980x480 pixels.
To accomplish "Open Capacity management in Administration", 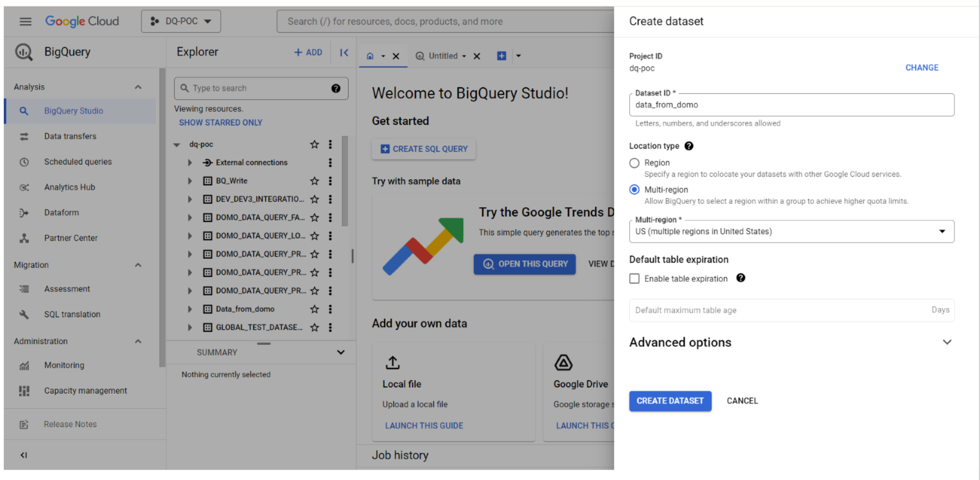I will 85,390.
